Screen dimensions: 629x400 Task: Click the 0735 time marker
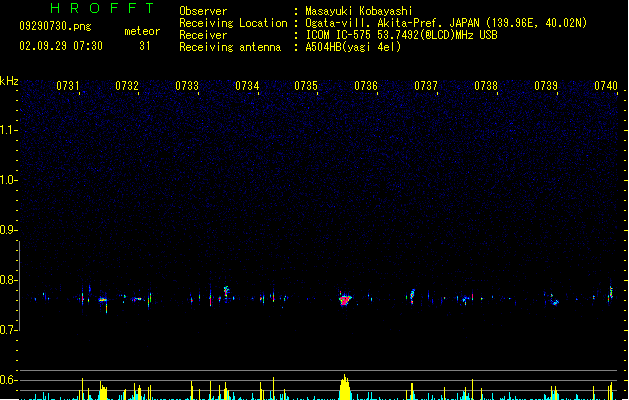click(306, 86)
